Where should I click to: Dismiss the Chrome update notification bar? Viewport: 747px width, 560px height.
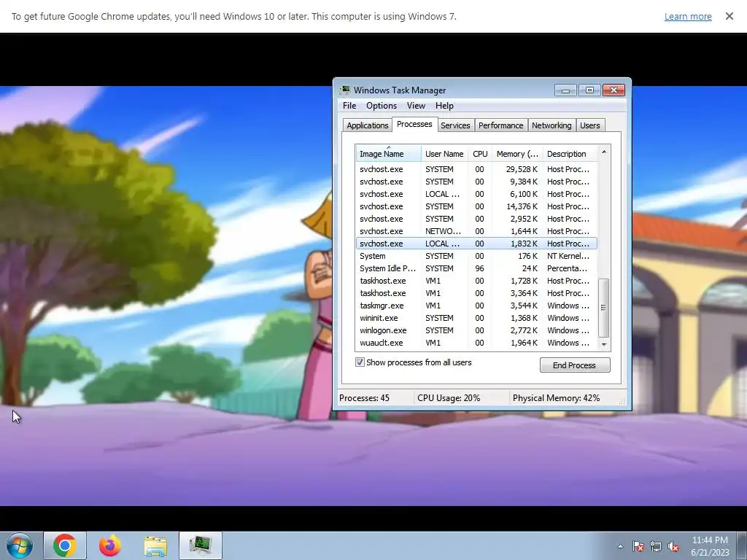click(729, 16)
